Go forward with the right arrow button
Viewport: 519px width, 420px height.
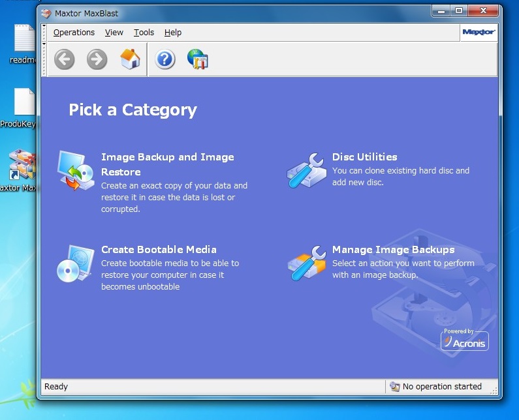(x=97, y=59)
